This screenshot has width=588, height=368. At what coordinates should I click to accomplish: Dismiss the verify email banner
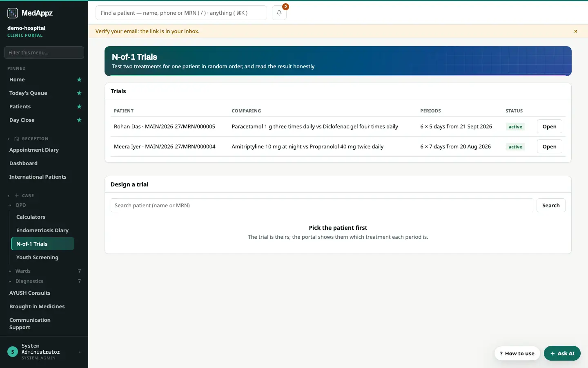pyautogui.click(x=576, y=31)
